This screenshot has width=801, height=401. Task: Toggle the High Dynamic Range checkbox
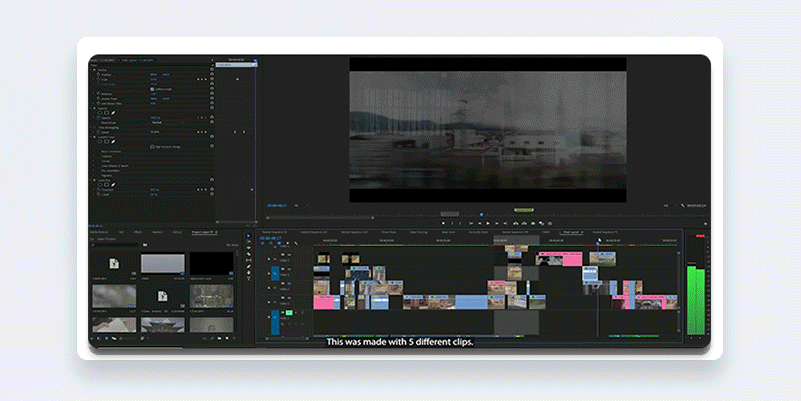[x=152, y=147]
